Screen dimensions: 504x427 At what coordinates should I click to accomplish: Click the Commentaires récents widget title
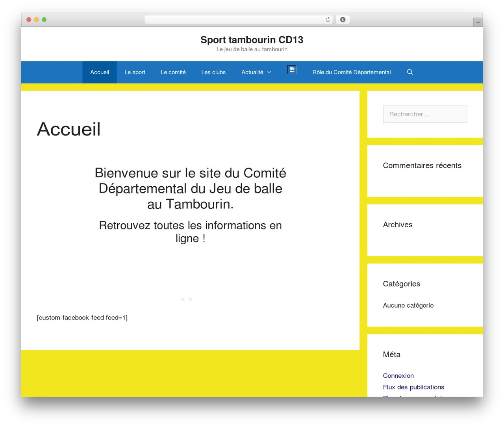422,165
